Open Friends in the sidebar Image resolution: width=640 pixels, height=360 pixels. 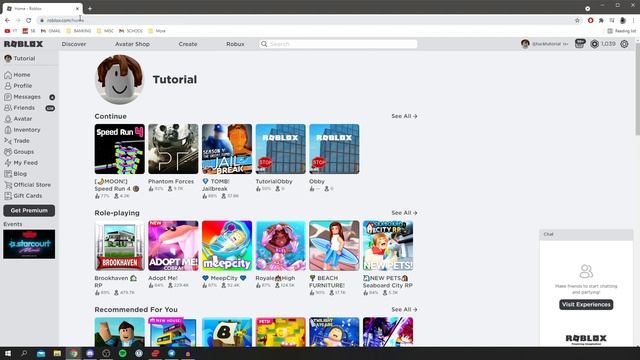click(20, 108)
